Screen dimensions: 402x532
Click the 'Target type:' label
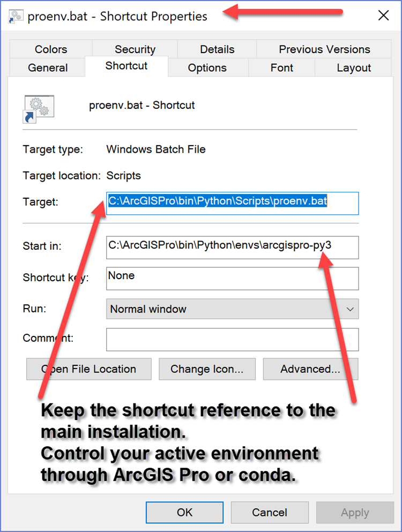[x=53, y=149]
